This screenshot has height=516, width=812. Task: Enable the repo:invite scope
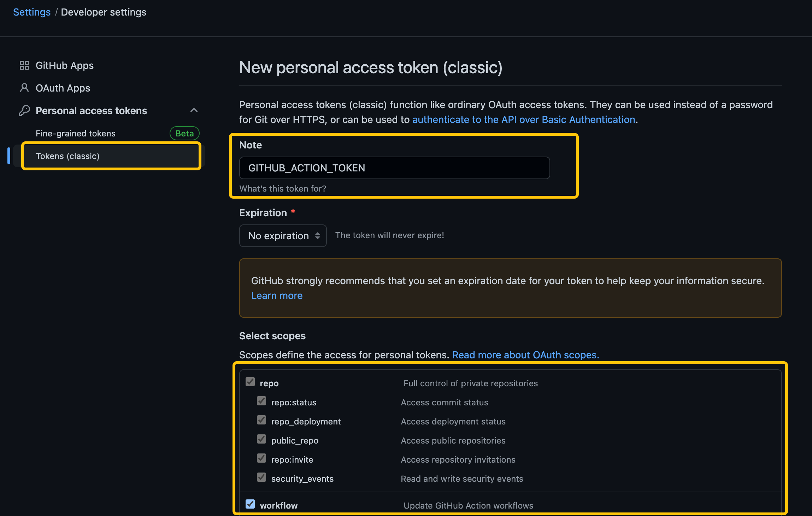tap(261, 458)
